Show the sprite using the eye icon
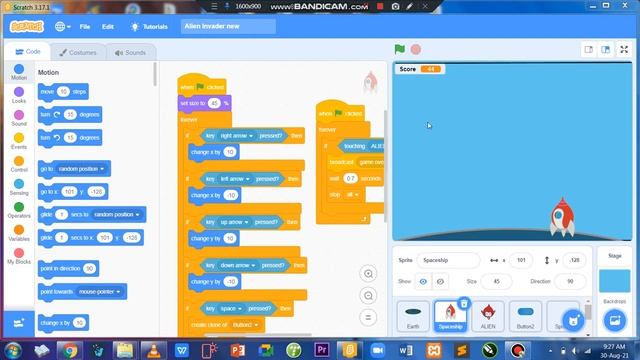Screen dimensions: 640x360 click(x=423, y=282)
